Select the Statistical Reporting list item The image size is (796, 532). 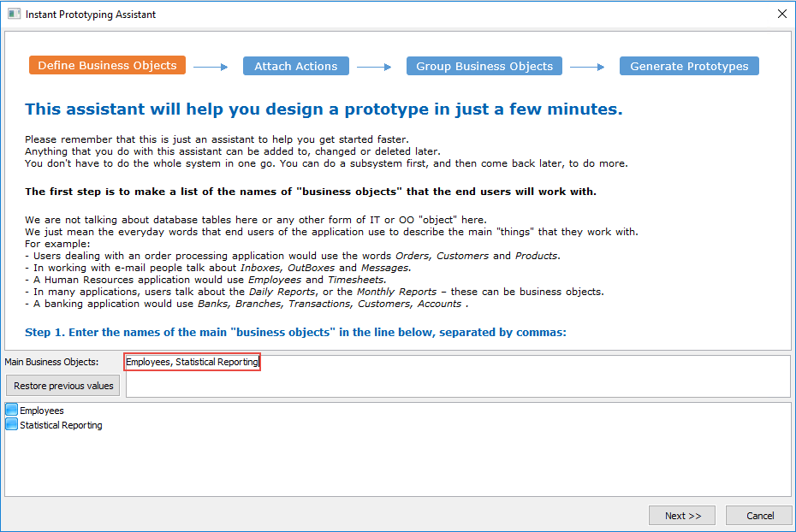pos(61,425)
